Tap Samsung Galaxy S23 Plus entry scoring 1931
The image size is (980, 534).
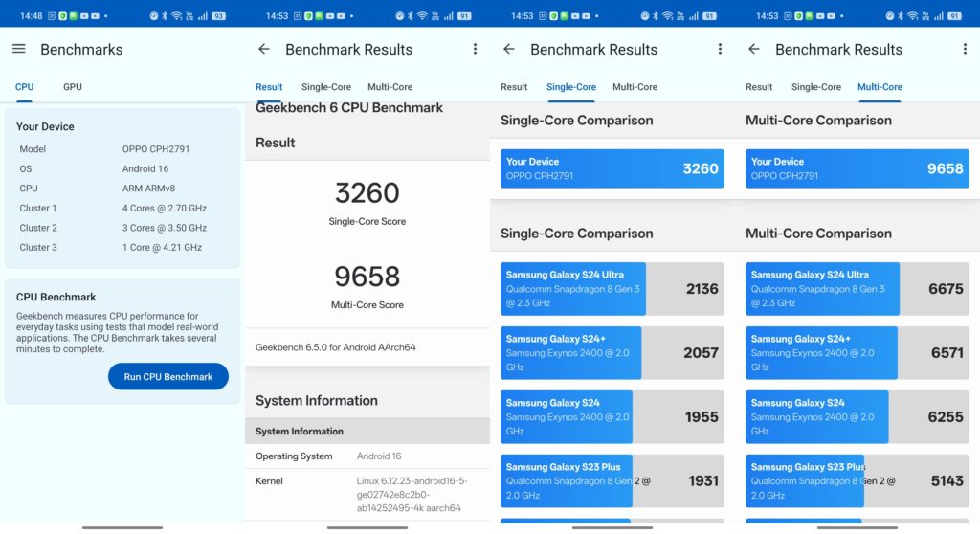[x=612, y=481]
